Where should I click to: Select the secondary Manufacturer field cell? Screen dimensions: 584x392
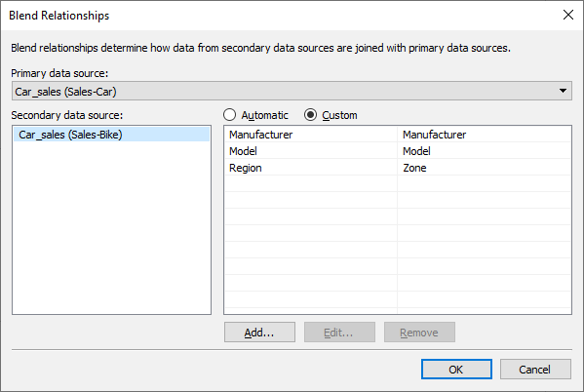click(x=484, y=135)
